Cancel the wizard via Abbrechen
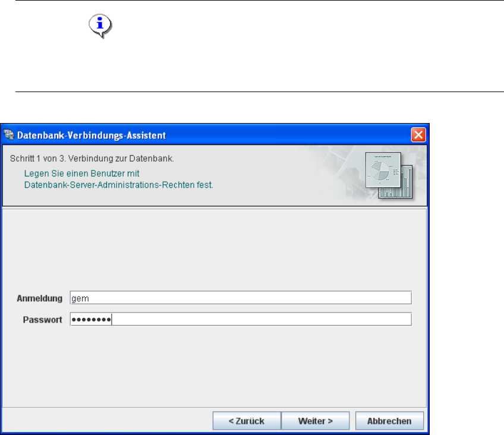This screenshot has width=504, height=435. (x=389, y=421)
